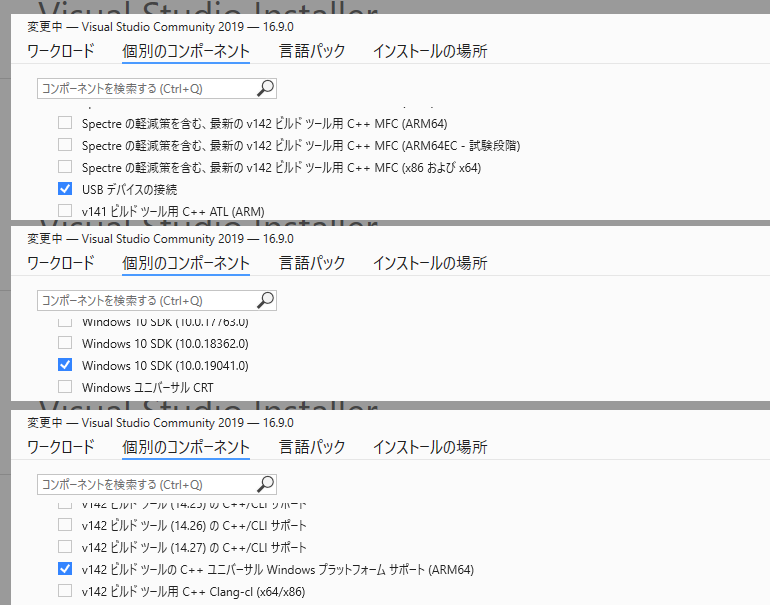This screenshot has height=605, width=770.
Task: Click the search magnifier icon in the top panel
Action: pos(265,88)
